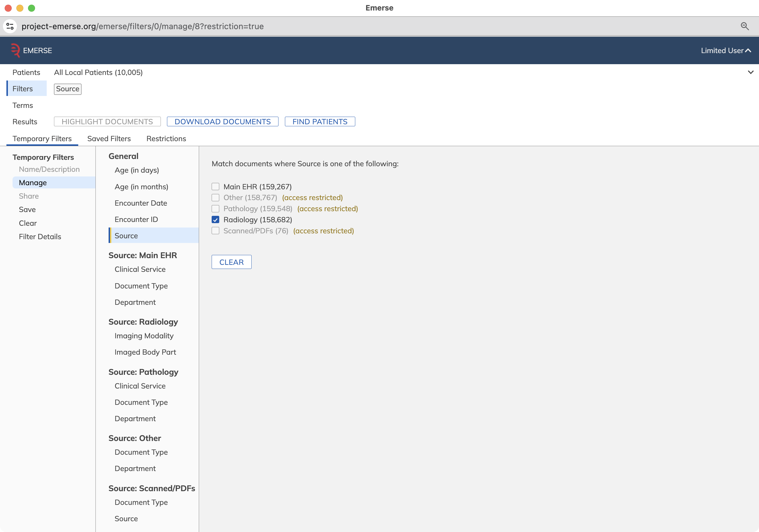
Task: Click the Source filter chip
Action: (67, 89)
